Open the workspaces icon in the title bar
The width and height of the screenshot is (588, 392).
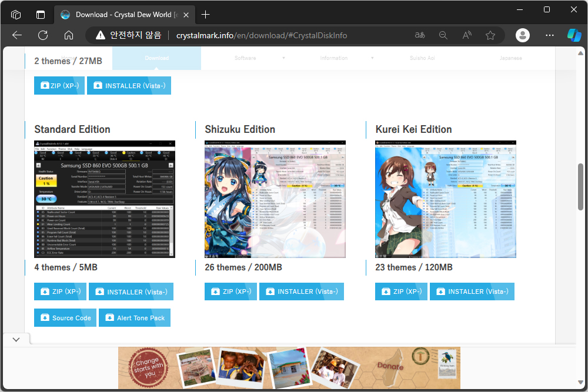16,15
